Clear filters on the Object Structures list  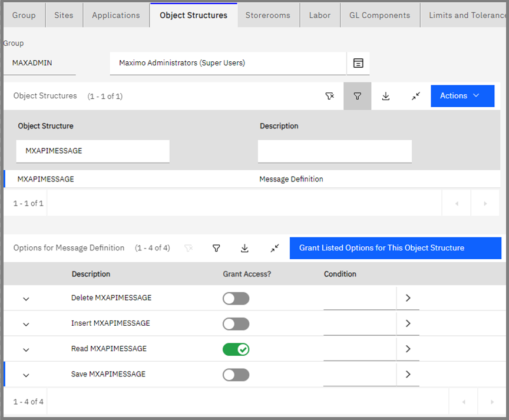tap(330, 95)
